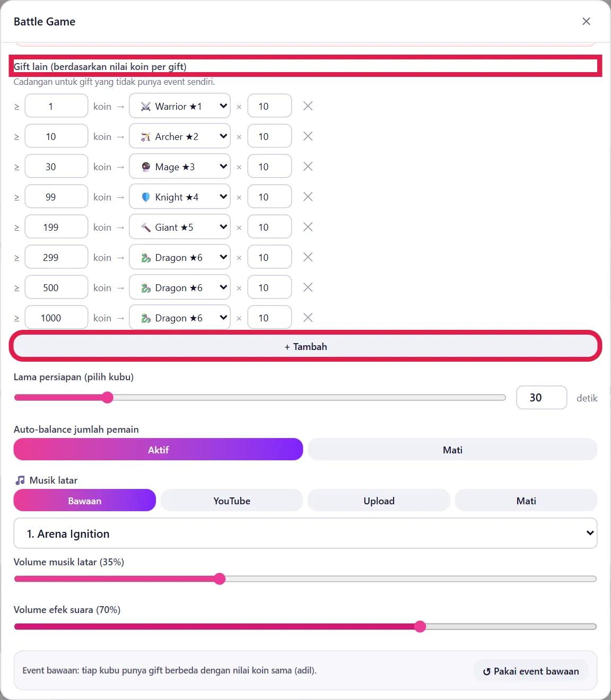Set Musik latar to Mati
This screenshot has height=700, width=611.
(x=526, y=501)
